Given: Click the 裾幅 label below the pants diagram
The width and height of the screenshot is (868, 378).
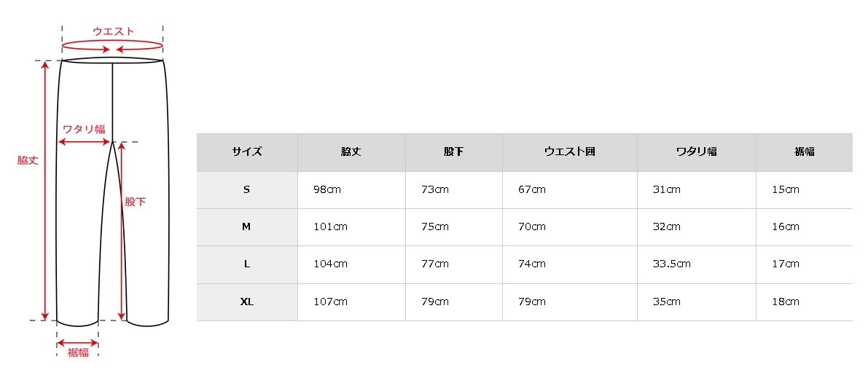Looking at the screenshot, I should [78, 353].
